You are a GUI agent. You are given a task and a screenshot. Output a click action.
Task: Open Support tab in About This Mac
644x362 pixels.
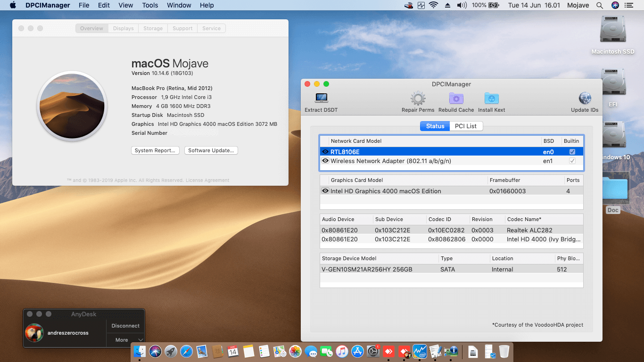pyautogui.click(x=182, y=28)
